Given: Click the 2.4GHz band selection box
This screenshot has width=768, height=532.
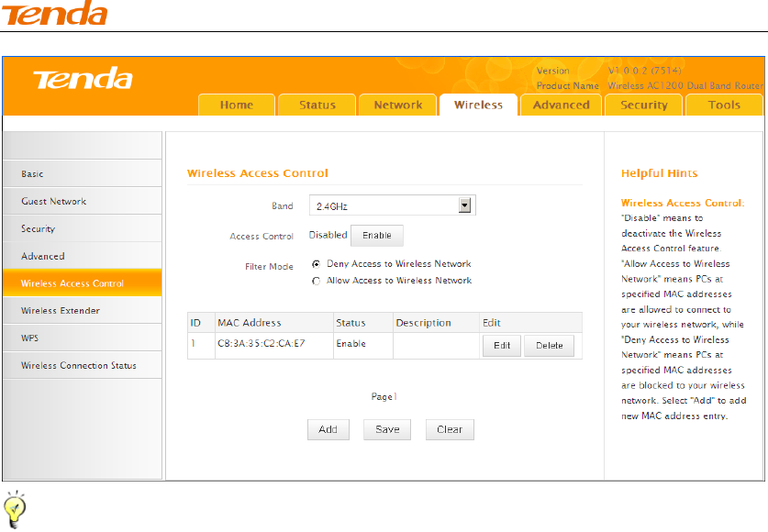Looking at the screenshot, I should [393, 205].
